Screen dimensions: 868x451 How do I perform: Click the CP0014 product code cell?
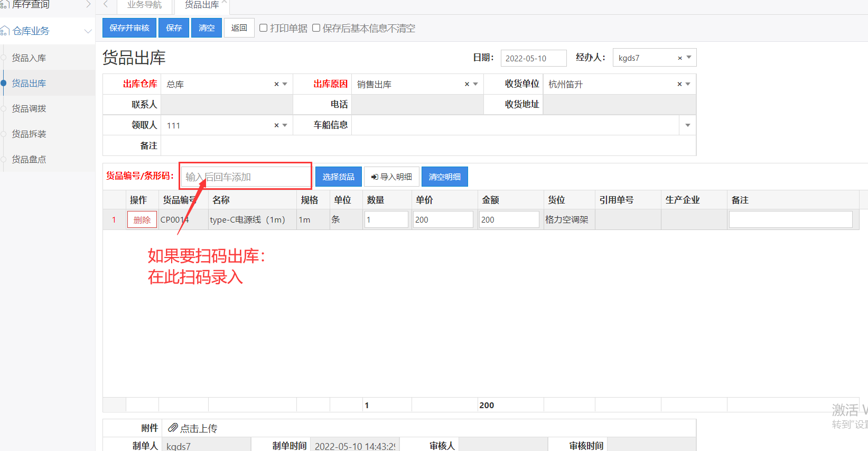point(183,219)
